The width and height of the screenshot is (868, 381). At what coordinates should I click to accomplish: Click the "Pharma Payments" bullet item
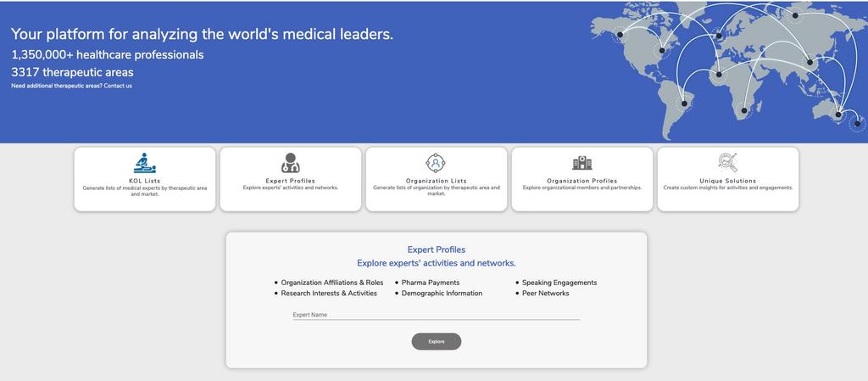pyautogui.click(x=430, y=283)
